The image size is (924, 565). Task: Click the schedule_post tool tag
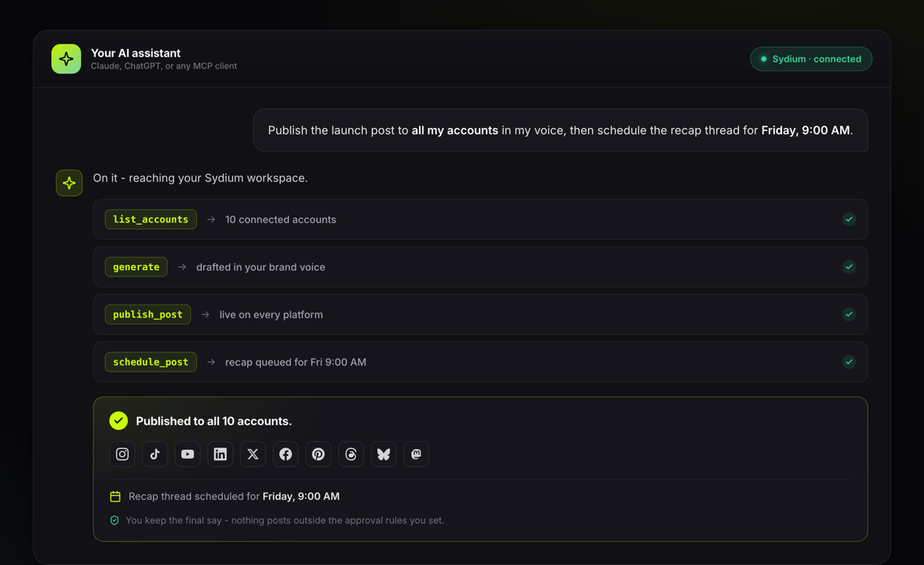pyautogui.click(x=151, y=362)
